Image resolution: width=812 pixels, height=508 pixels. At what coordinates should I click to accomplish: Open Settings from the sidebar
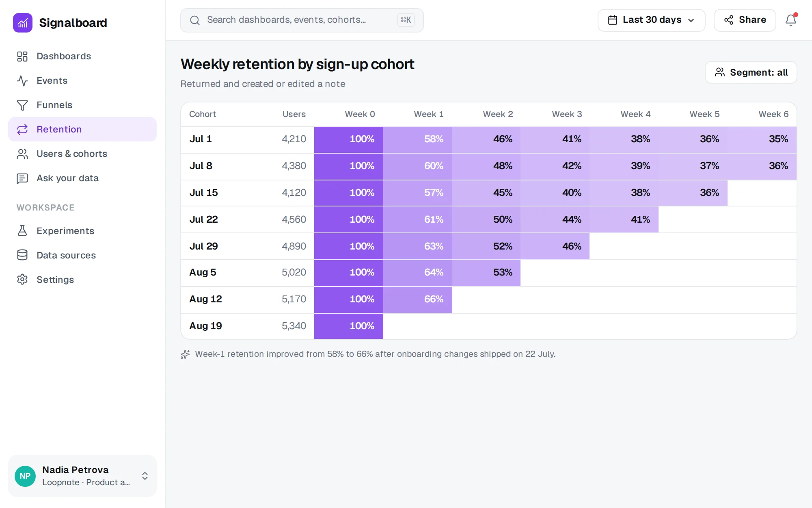click(x=82, y=280)
